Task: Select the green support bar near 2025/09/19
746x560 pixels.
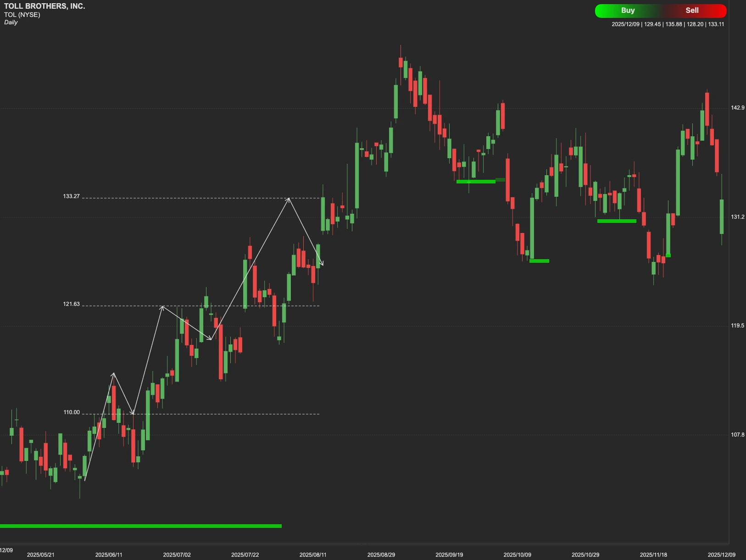Action: pyautogui.click(x=476, y=182)
